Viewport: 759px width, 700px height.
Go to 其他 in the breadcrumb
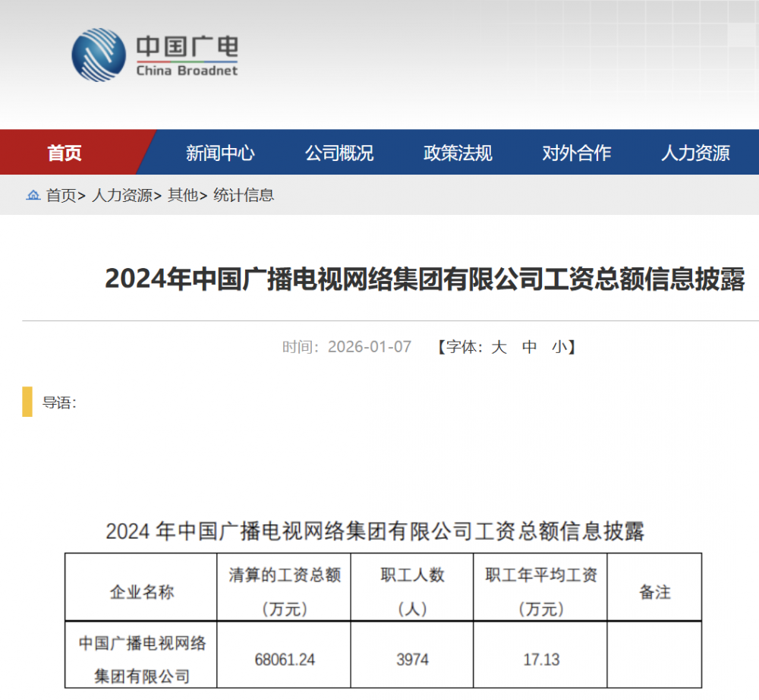[x=182, y=196]
